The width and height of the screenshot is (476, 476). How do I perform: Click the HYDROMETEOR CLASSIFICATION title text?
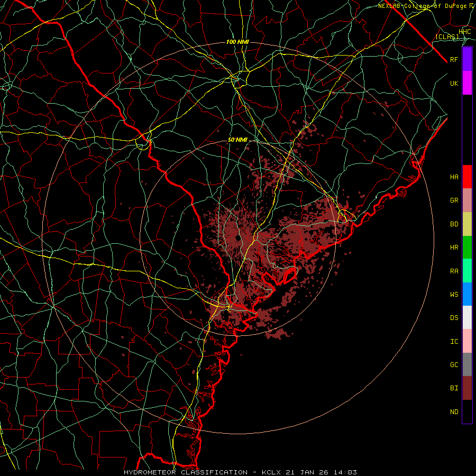point(186,472)
